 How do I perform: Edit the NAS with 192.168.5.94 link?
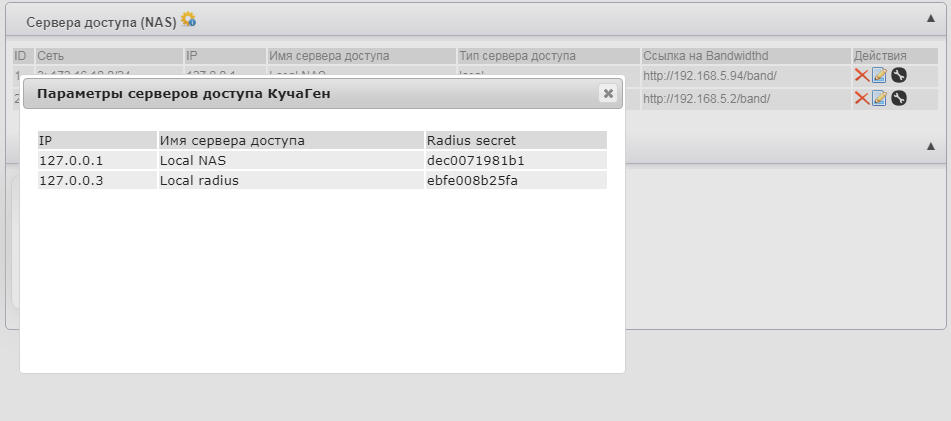(x=879, y=75)
